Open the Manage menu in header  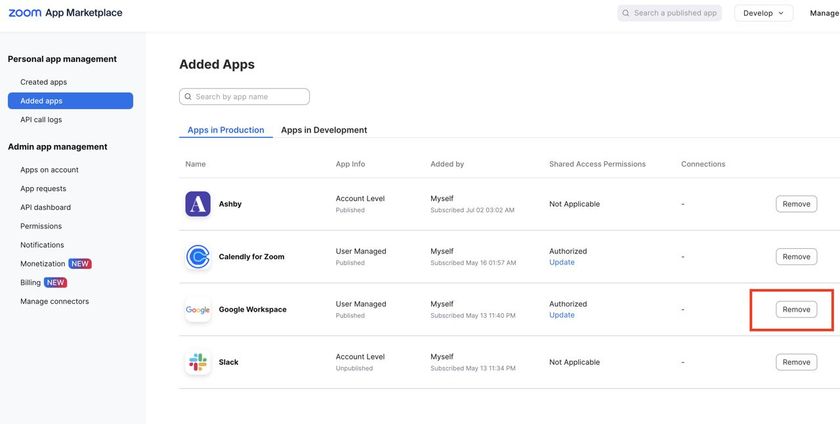[x=825, y=13]
